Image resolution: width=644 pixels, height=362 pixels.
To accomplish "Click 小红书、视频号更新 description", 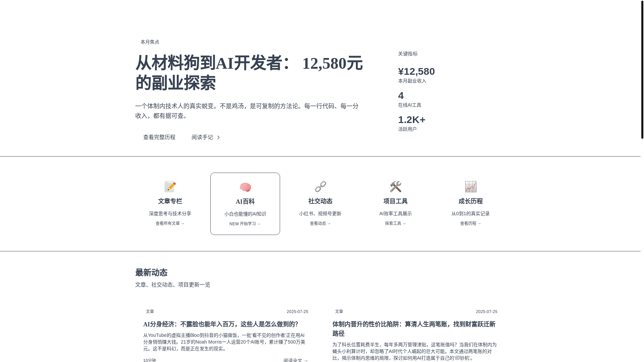I will (320, 214).
